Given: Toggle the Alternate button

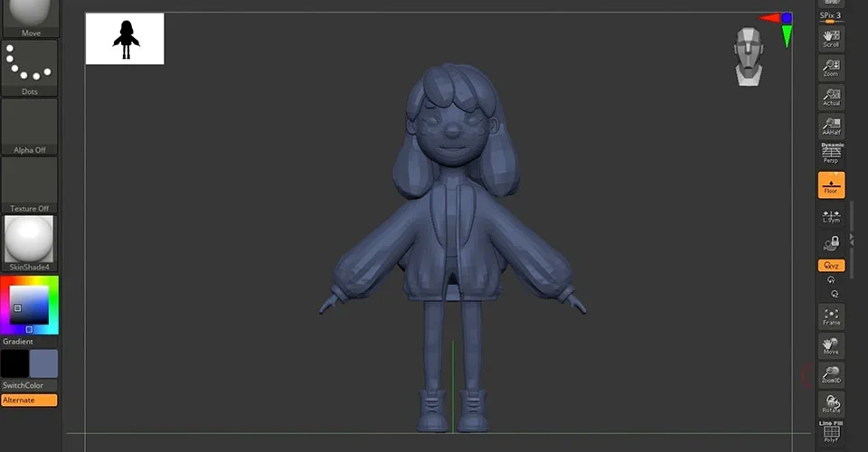Looking at the screenshot, I should pyautogui.click(x=29, y=400).
